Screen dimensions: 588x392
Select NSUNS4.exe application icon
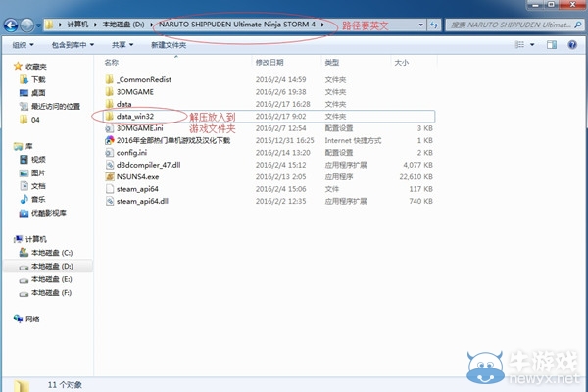[109, 176]
